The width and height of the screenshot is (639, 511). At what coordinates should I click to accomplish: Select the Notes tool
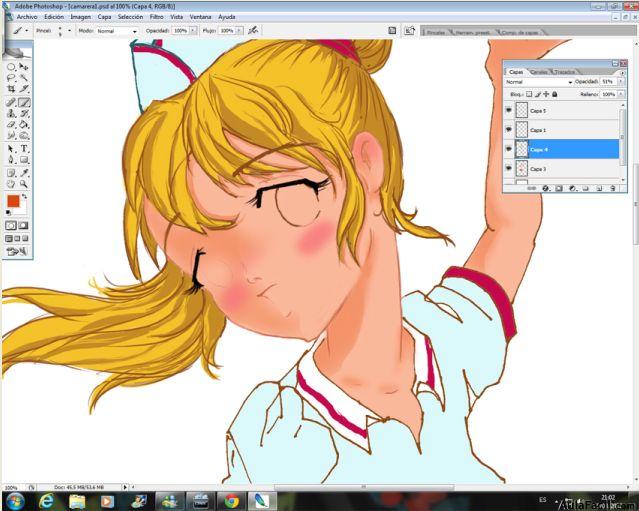click(x=11, y=173)
